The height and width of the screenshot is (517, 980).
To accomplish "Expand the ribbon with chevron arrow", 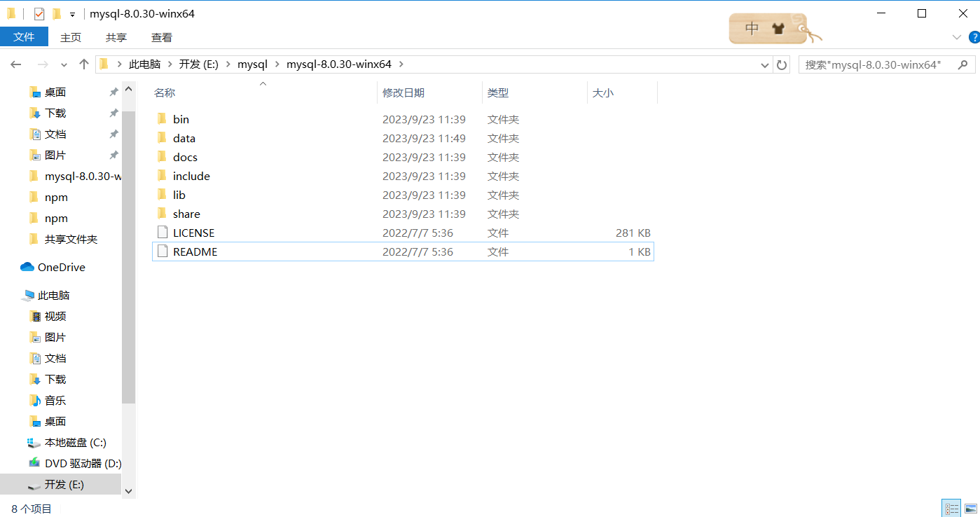I will (x=956, y=37).
